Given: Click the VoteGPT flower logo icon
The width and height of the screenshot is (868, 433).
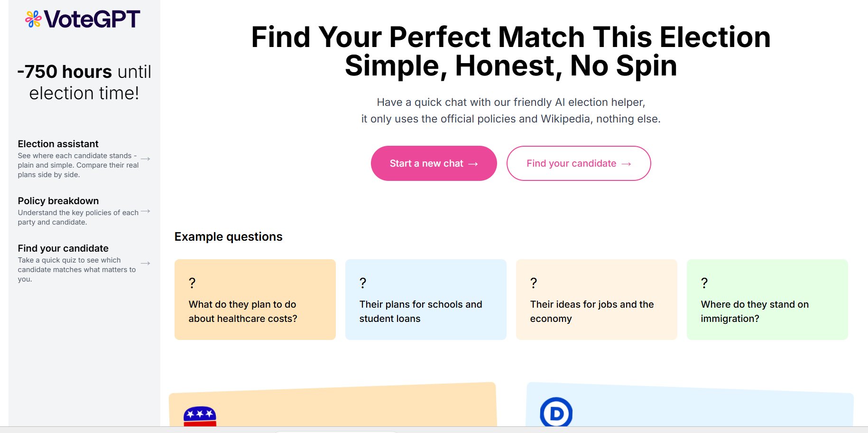Looking at the screenshot, I should tap(33, 19).
